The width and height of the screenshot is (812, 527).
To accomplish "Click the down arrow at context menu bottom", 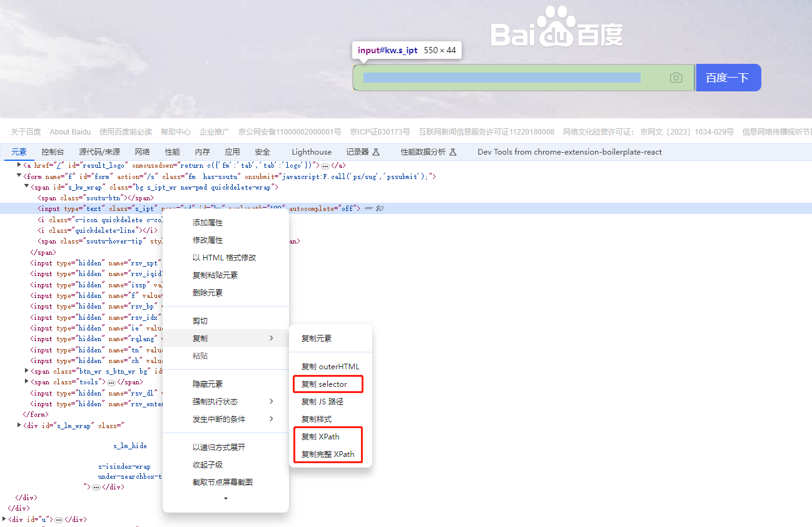I will point(225,499).
